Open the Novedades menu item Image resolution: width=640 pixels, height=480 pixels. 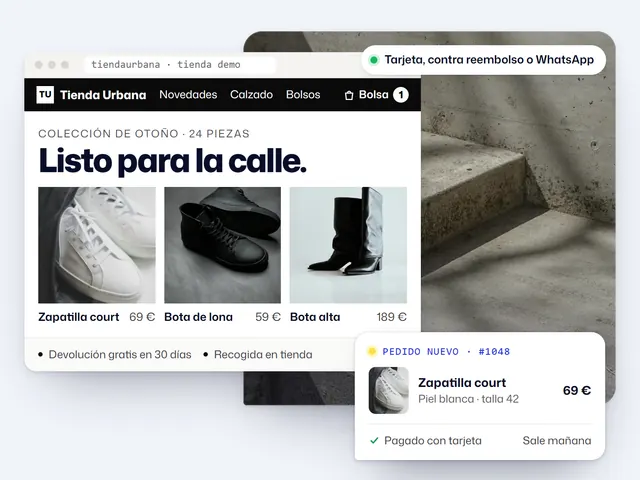188,95
